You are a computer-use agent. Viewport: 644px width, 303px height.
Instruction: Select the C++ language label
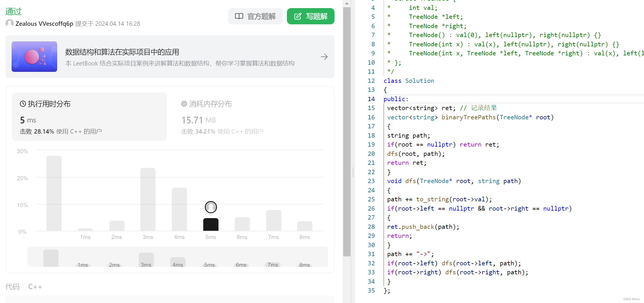pyautogui.click(x=35, y=286)
